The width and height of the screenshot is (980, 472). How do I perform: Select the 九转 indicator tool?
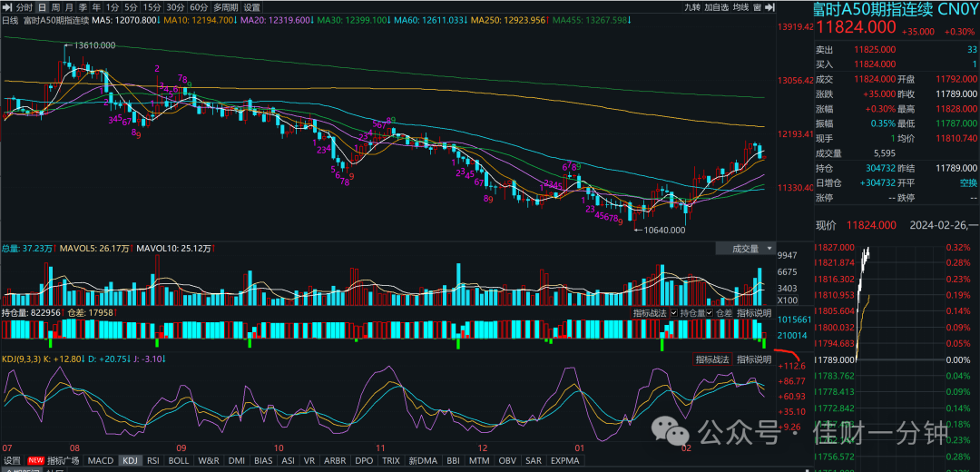[691, 7]
